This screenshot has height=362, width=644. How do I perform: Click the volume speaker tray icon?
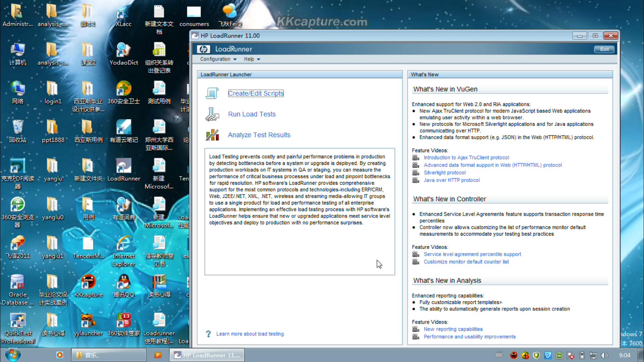click(604, 355)
